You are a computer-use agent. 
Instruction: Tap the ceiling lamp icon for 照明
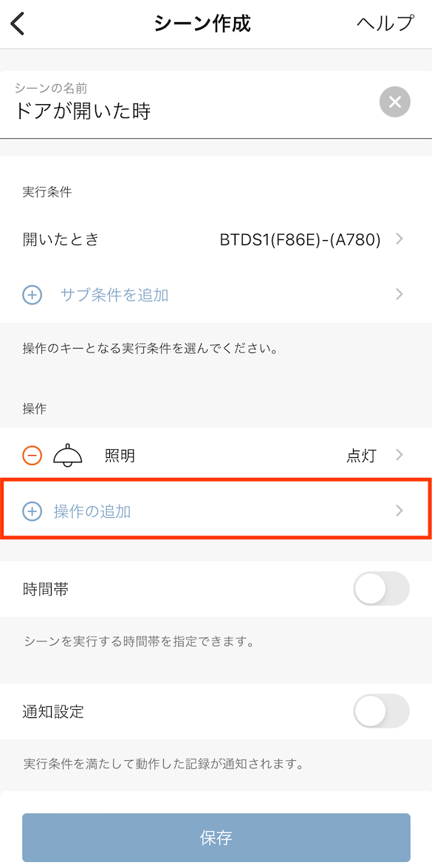click(x=67, y=455)
